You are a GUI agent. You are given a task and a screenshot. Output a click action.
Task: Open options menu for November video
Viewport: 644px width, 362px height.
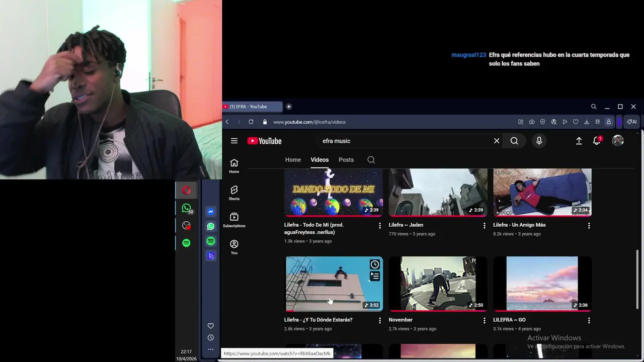(485, 320)
